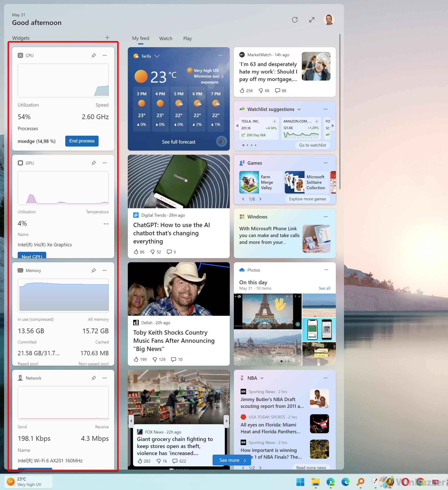448x490 pixels.
Task: Add TESLA, INC. to watchlist
Action: [x=275, y=121]
